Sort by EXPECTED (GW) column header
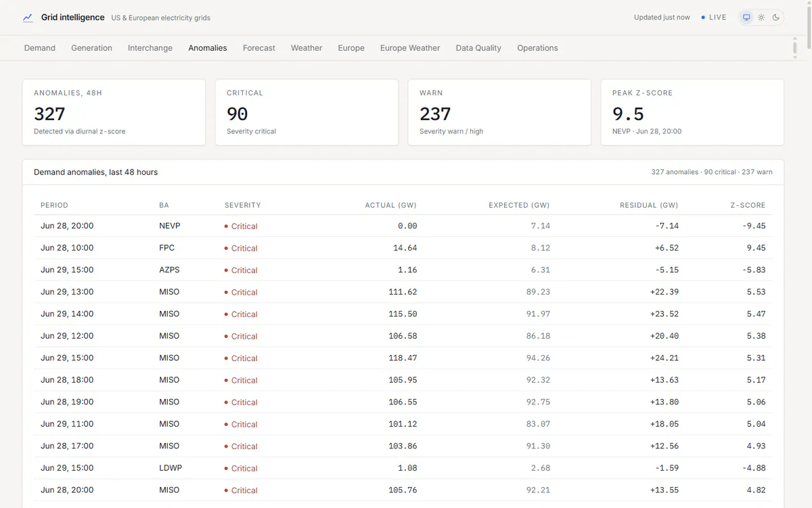 click(x=519, y=205)
